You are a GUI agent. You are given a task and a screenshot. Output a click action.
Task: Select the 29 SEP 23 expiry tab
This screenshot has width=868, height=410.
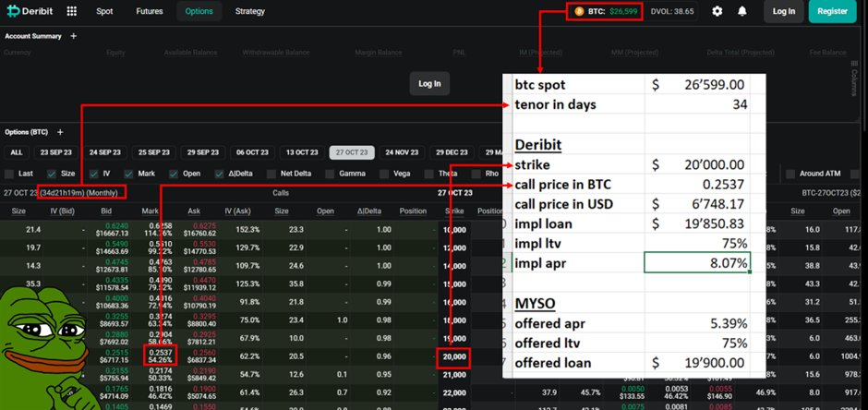[202, 152]
